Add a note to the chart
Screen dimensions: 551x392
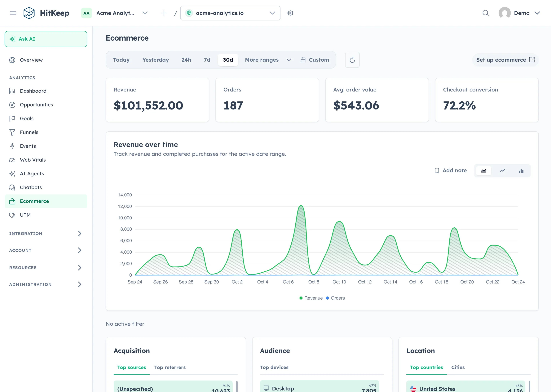tap(450, 171)
